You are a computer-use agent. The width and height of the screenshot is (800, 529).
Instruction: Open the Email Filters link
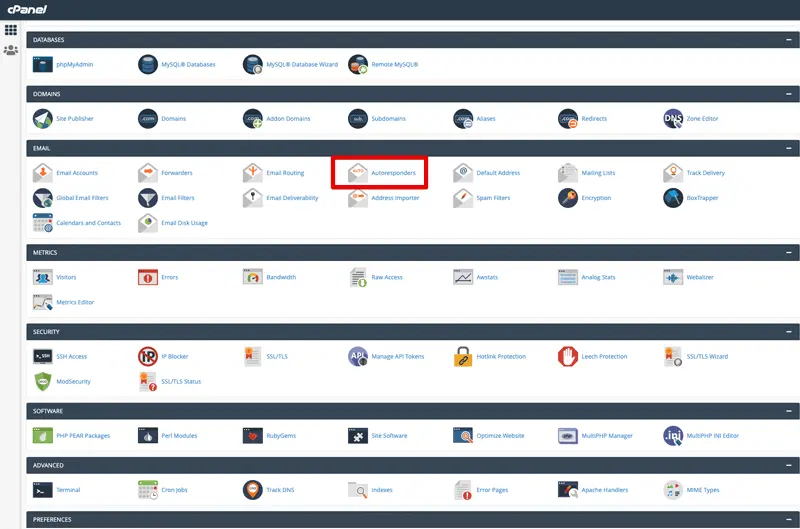tap(178, 198)
